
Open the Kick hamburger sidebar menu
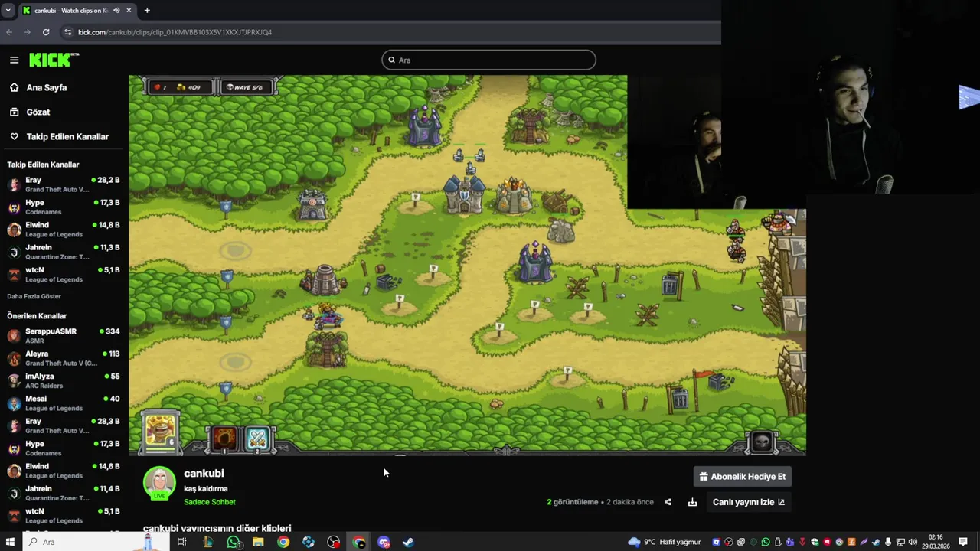coord(14,60)
